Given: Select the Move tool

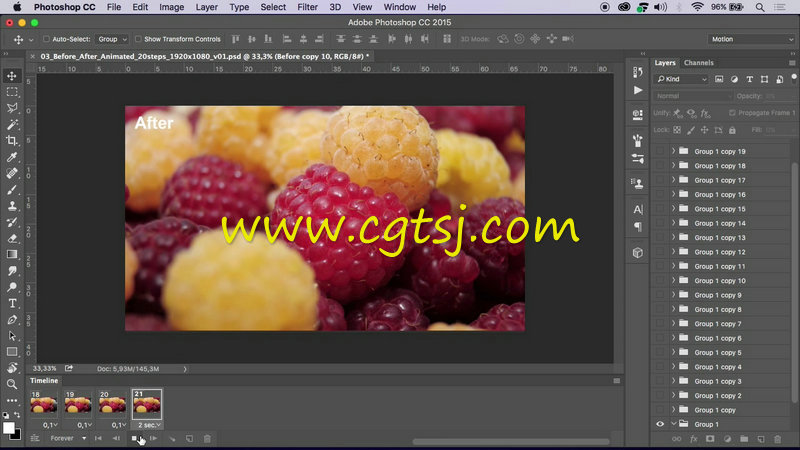Looking at the screenshot, I should pos(12,76).
